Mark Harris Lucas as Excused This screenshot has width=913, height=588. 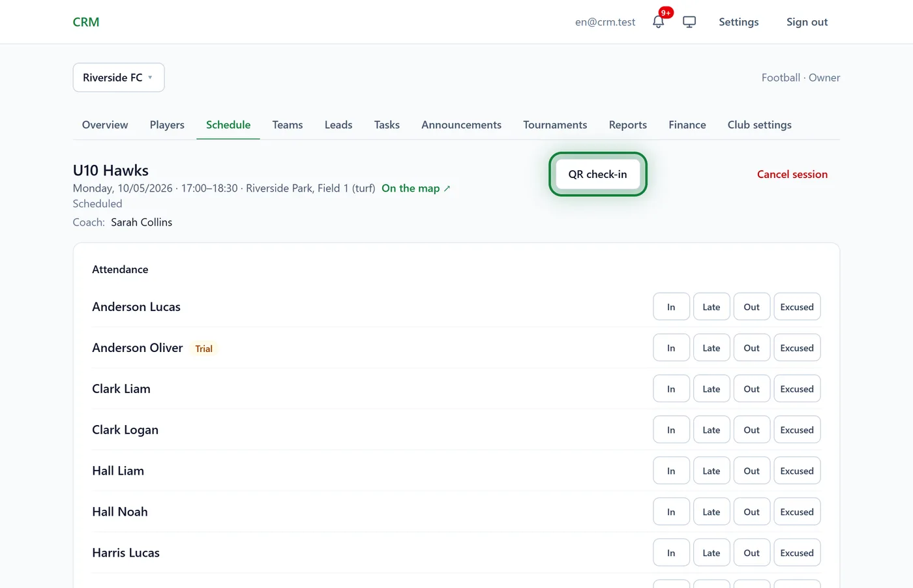tap(797, 553)
